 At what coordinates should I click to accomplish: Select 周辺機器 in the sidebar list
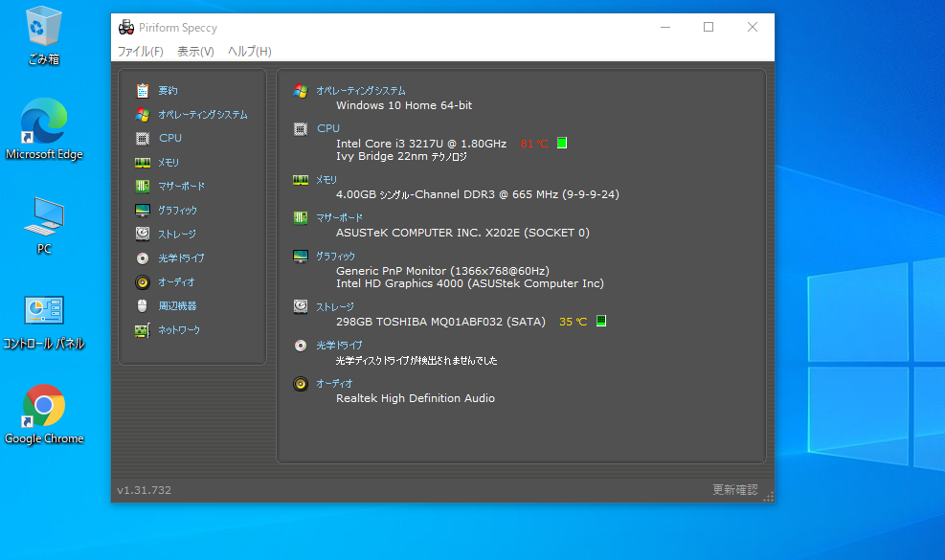point(177,305)
